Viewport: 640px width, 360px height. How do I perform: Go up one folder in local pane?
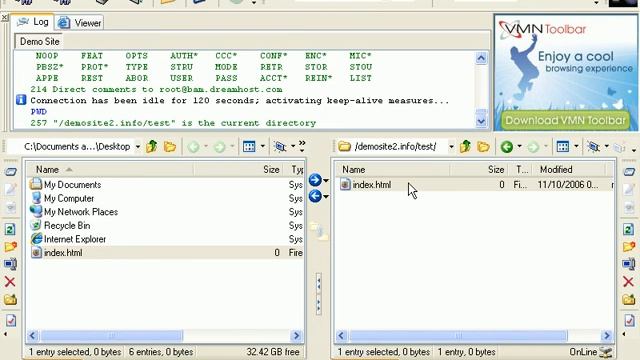click(152, 146)
